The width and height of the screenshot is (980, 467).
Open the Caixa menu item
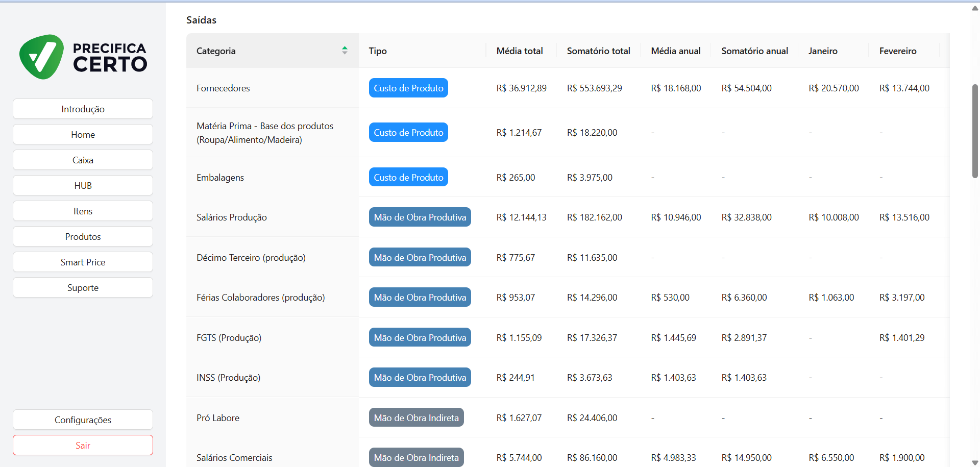(83, 160)
